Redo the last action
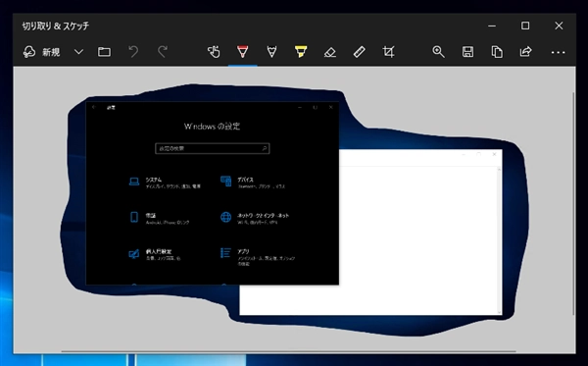588x366 pixels. (163, 52)
